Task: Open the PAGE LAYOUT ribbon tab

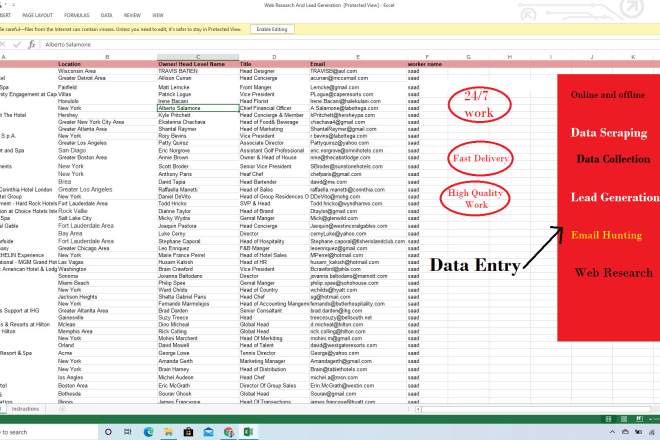Action: pyautogui.click(x=37, y=15)
